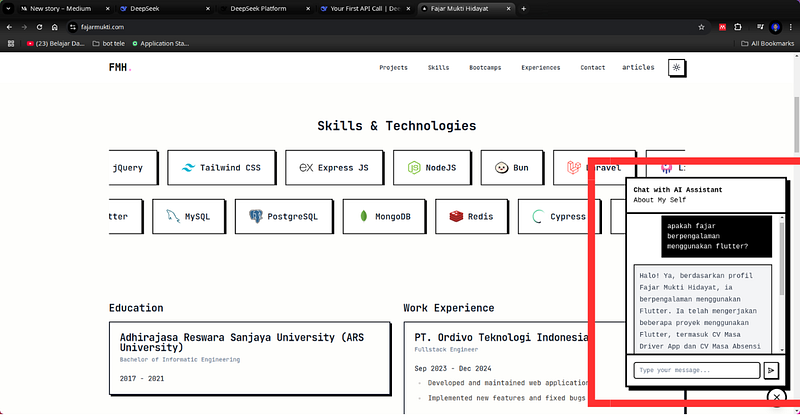Close the New story – Medium tab
This screenshot has height=419, width=800.
click(108, 9)
